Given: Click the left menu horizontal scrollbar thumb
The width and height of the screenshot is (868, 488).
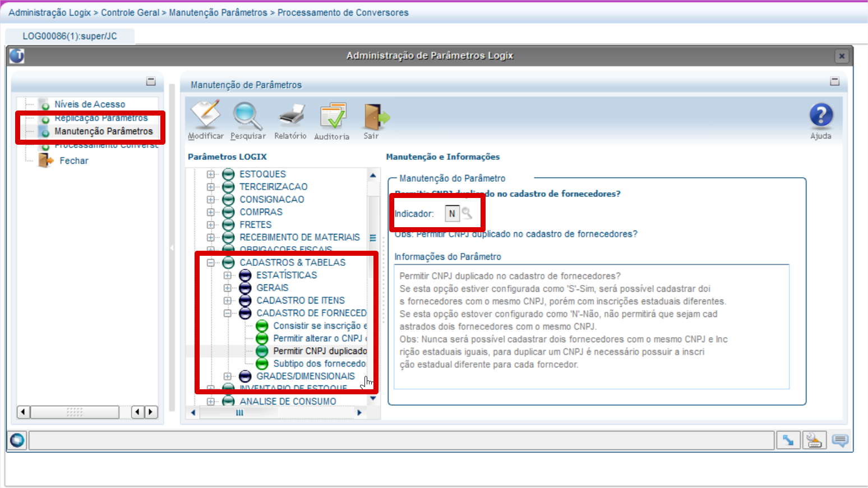Looking at the screenshot, I should click(x=75, y=412).
